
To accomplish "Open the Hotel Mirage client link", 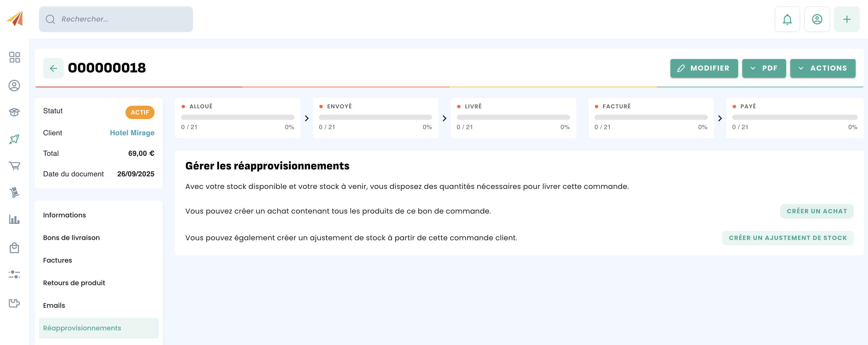I will pyautogui.click(x=132, y=133).
